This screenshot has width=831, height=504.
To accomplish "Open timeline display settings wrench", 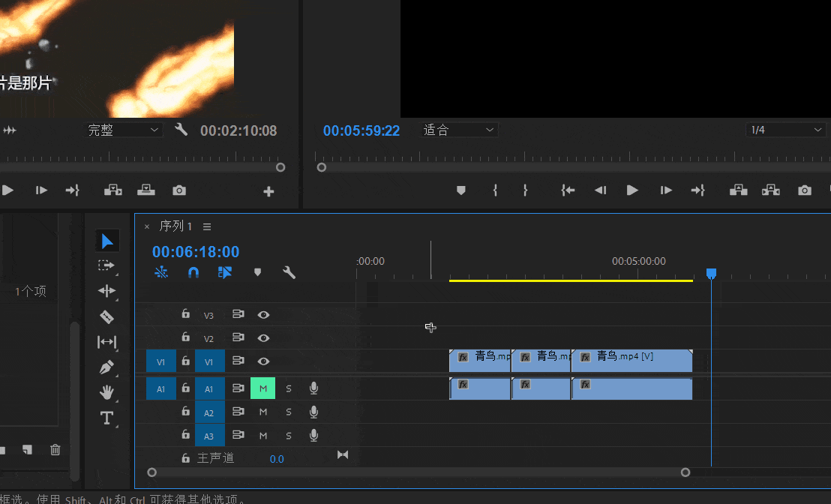I will click(289, 272).
